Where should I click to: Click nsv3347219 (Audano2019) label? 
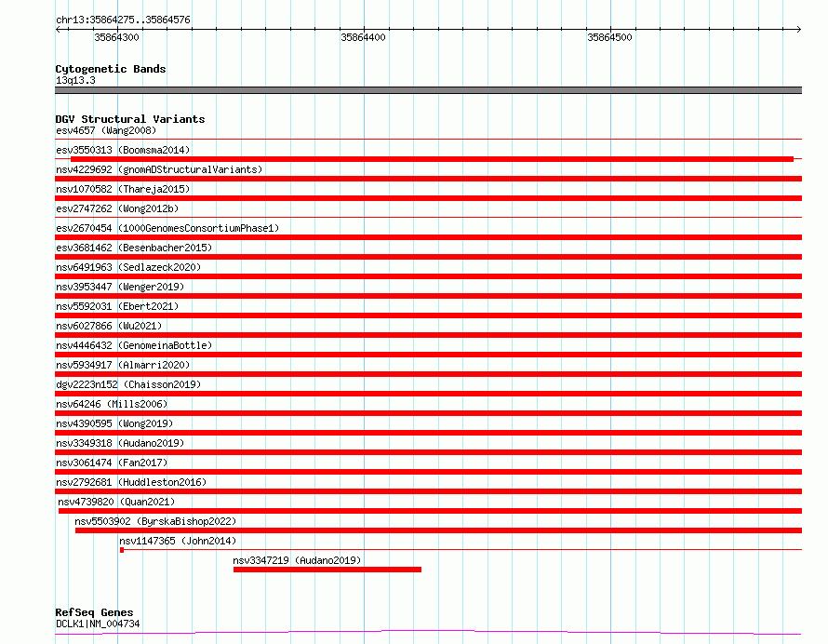(297, 560)
